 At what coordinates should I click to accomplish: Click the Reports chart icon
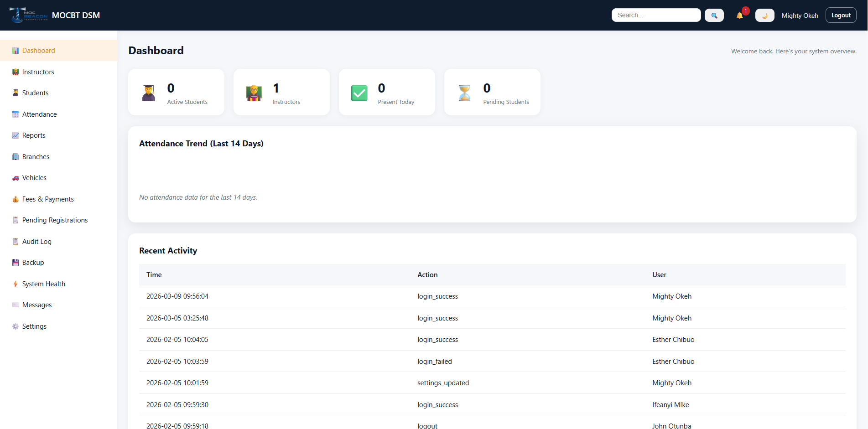click(x=16, y=135)
